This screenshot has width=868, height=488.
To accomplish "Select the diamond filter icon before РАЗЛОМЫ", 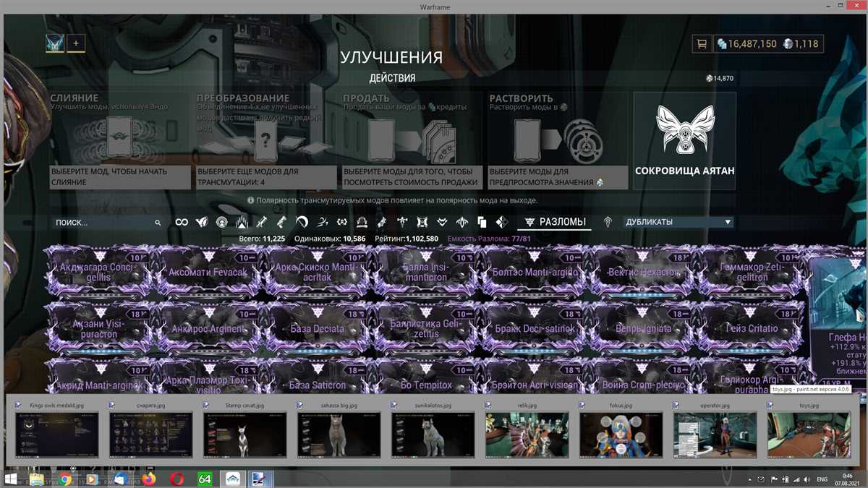I will pos(501,223).
